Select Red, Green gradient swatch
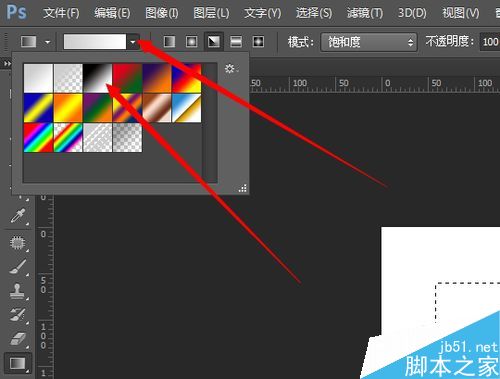 click(x=127, y=78)
